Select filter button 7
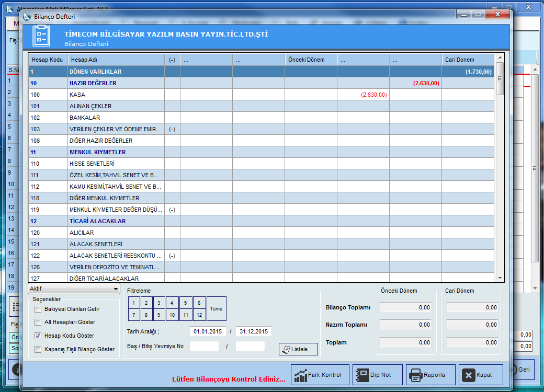 [134, 315]
